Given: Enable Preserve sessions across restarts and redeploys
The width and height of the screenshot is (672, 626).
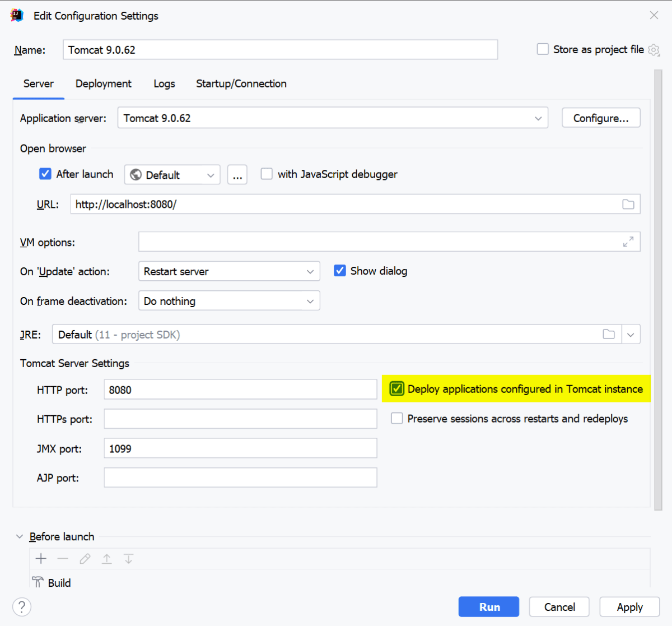Looking at the screenshot, I should pos(397,419).
